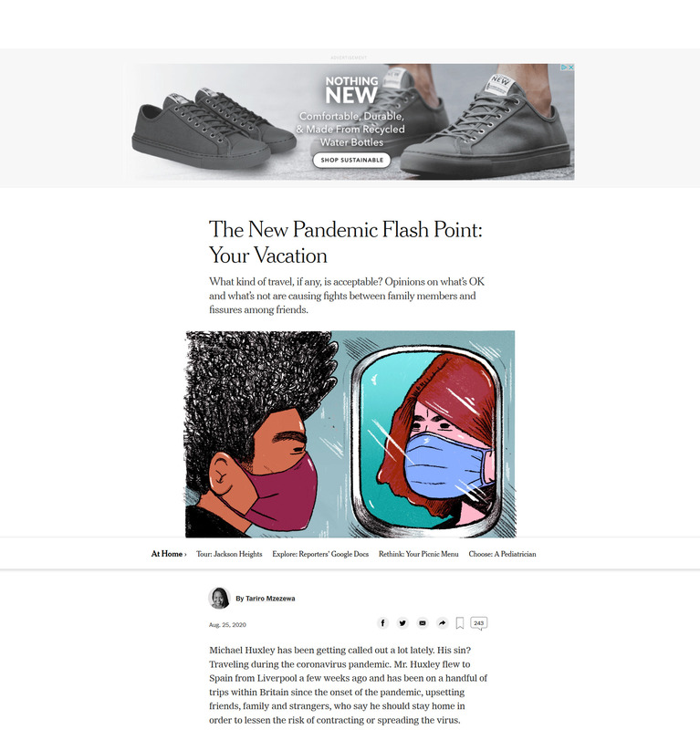Screen dimensions: 700x730
Task: Open the masked travelers illustration
Action: pyautogui.click(x=350, y=434)
